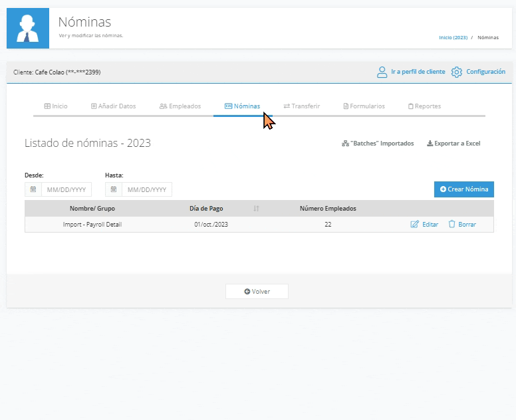The height and width of the screenshot is (420, 516).
Task: Click the Volver button
Action: coord(257,292)
